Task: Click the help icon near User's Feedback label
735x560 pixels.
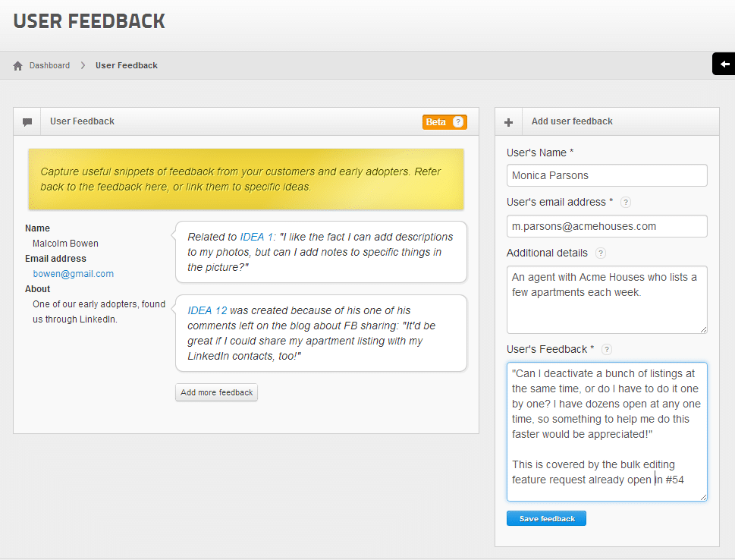Action: (x=606, y=349)
